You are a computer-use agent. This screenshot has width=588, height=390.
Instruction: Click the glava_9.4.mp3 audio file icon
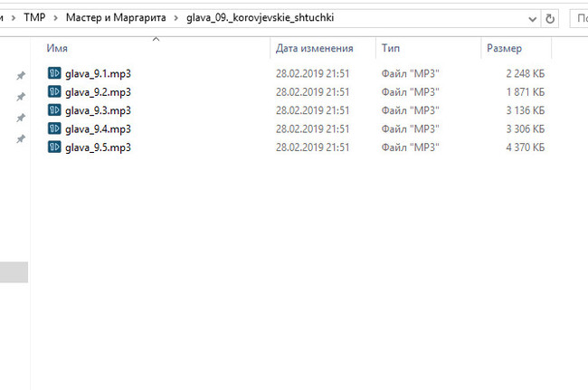[x=54, y=128]
